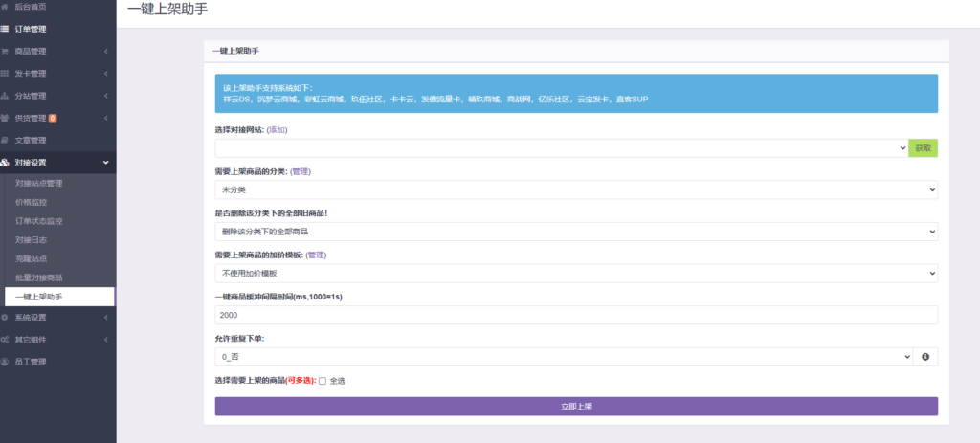Click the user icon beside 员工管理
The height and width of the screenshot is (443, 980).
coord(5,362)
